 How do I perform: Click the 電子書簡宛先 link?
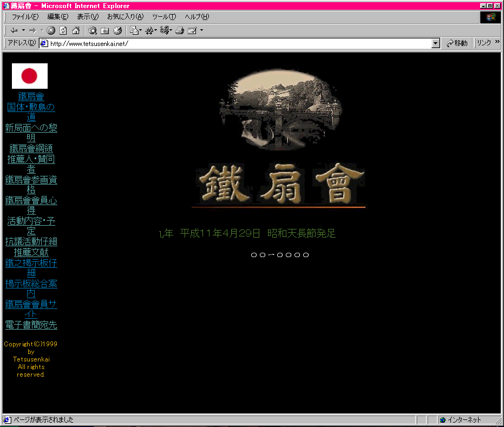coord(31,325)
